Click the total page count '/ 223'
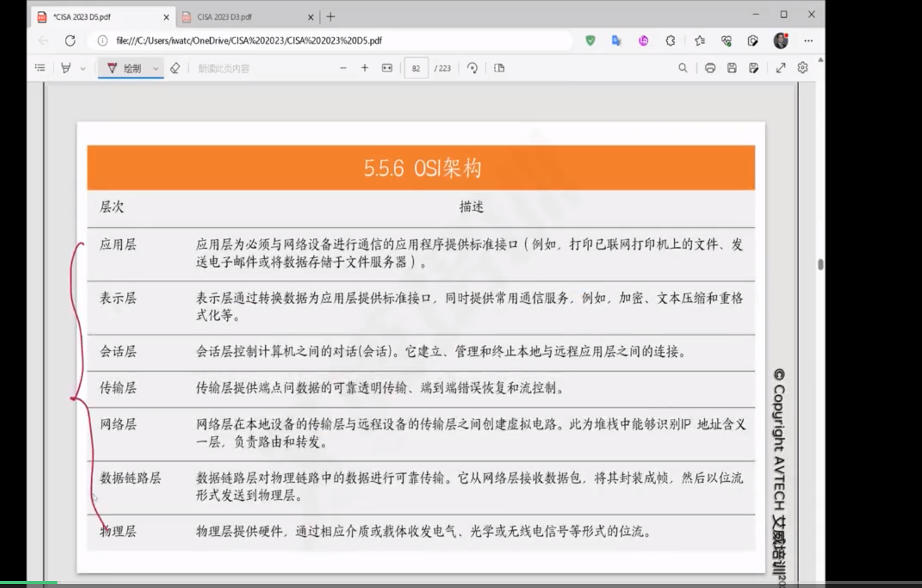 tap(443, 68)
